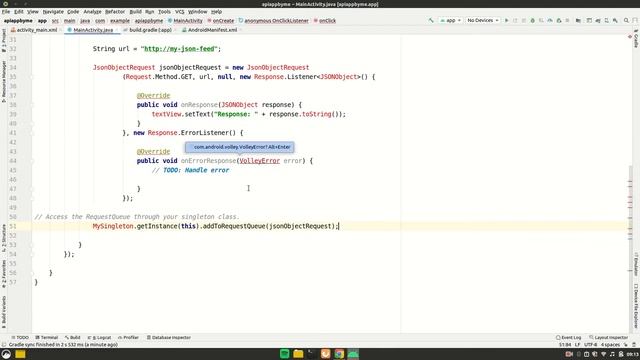This screenshot has height=360, width=640.
Task: Click the underlined VolleyError type in code
Action: point(260,161)
